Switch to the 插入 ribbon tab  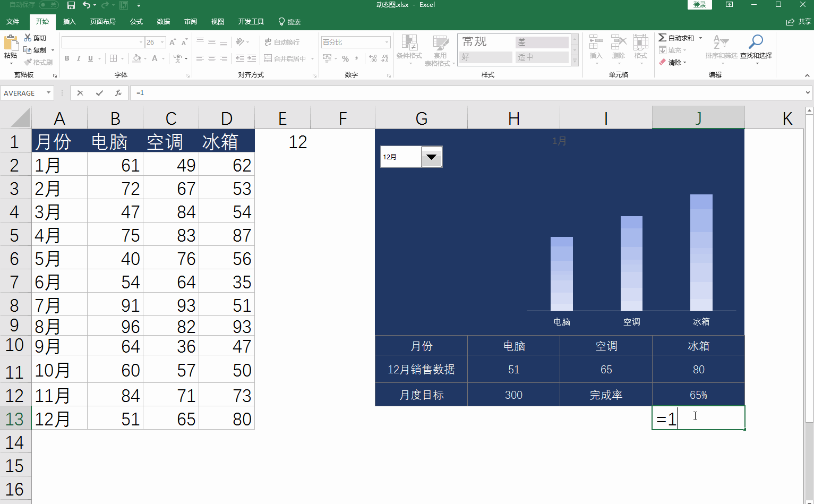point(70,22)
